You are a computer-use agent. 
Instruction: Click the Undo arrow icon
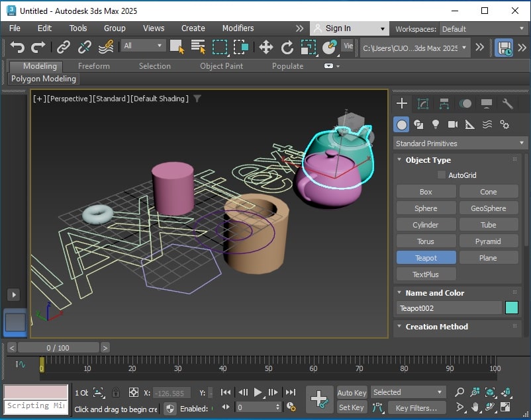click(x=17, y=47)
